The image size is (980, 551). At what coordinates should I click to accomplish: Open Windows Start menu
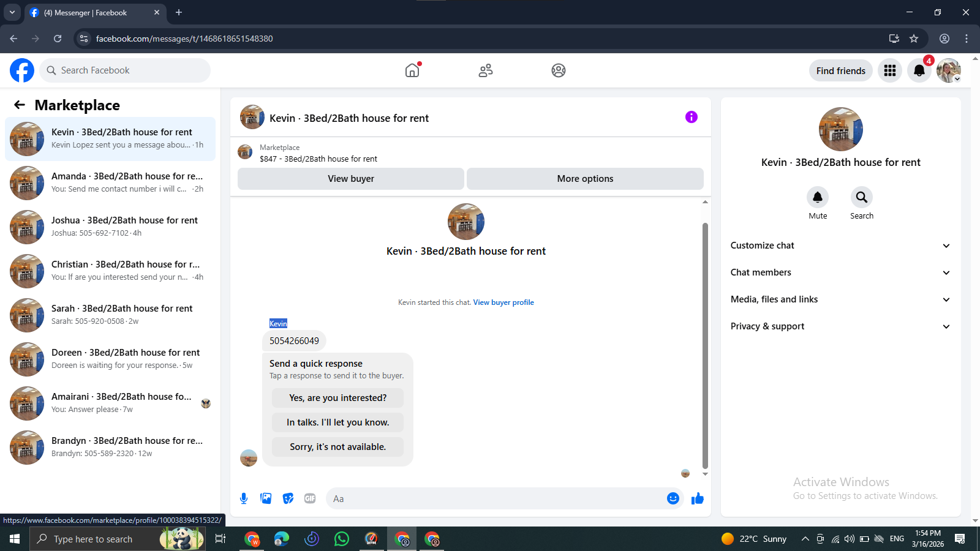pos(15,539)
